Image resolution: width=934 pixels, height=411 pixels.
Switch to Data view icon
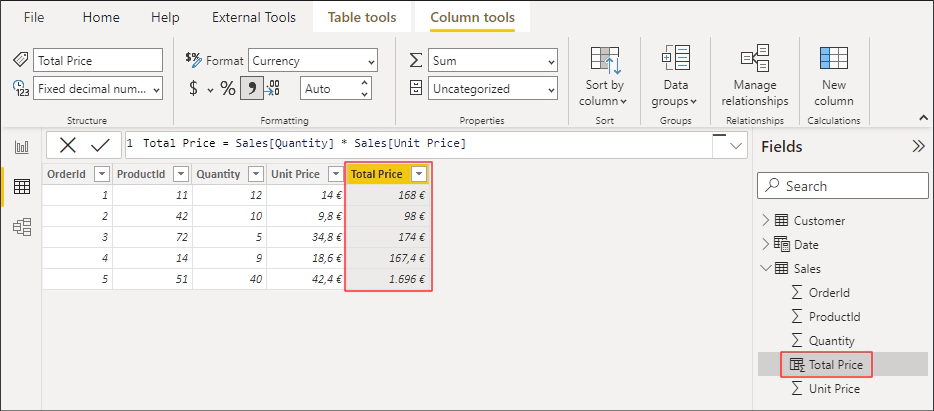click(21, 187)
